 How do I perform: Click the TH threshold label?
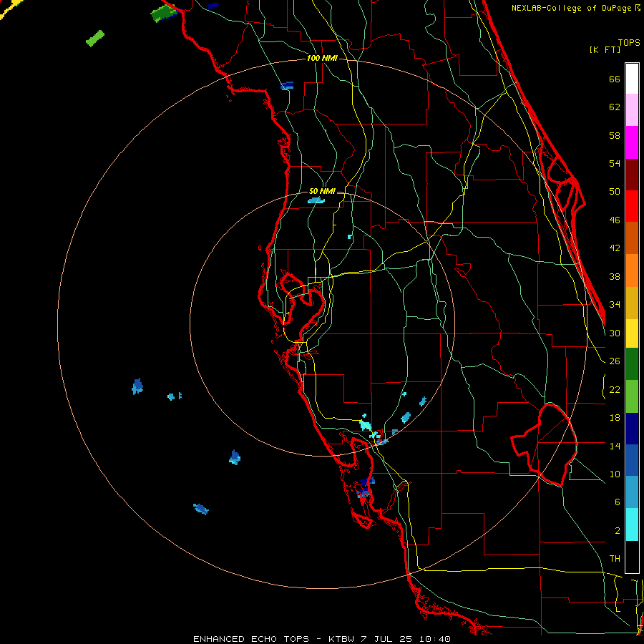pyautogui.click(x=615, y=559)
